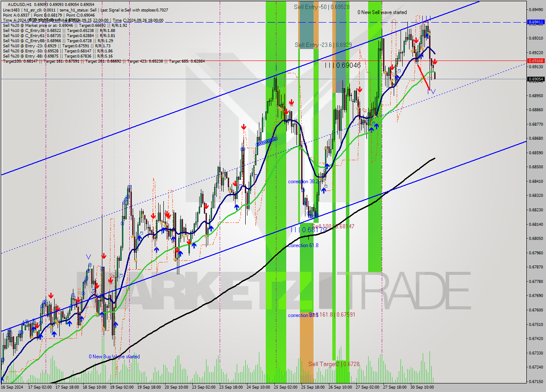Viewport: 546px width, 392px height.
Task: Click the 'correction 61.8' label
Action: (x=303, y=245)
